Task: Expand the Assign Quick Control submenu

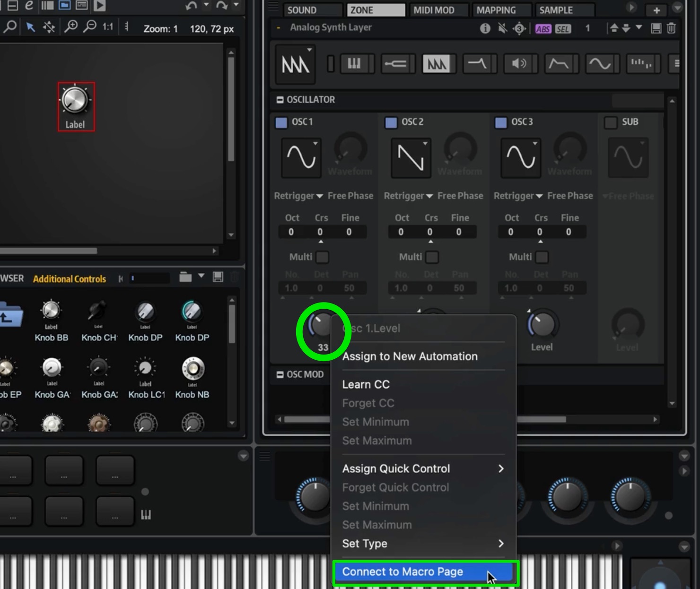Action: (423, 468)
